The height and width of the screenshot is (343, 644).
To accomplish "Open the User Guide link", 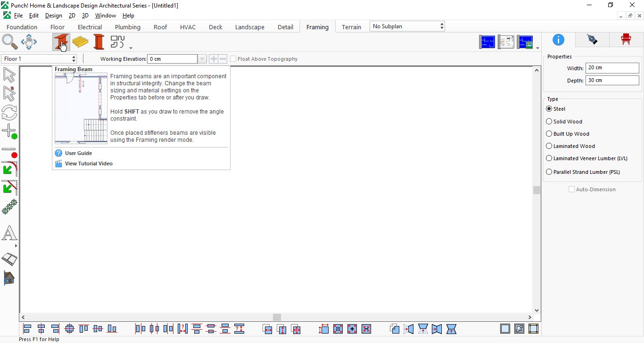I will [78, 153].
